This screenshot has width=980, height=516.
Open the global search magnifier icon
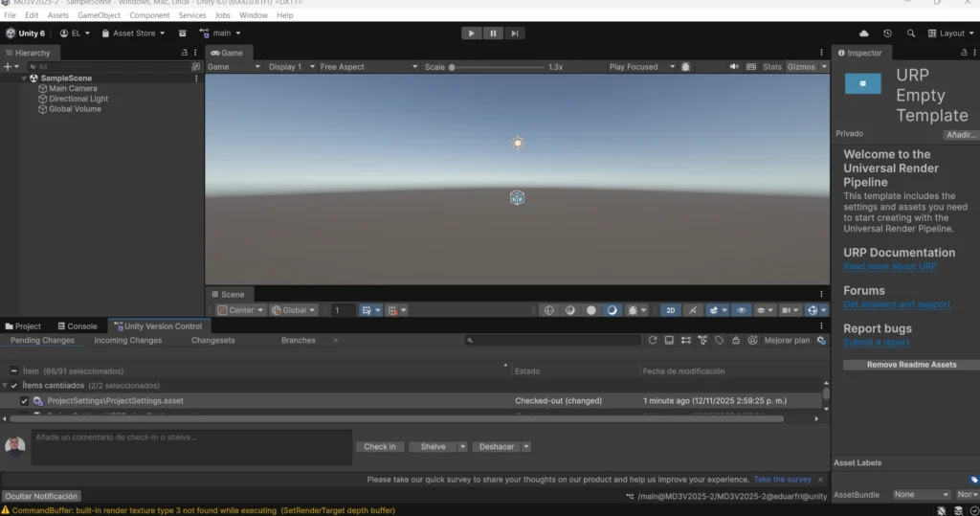[911, 34]
